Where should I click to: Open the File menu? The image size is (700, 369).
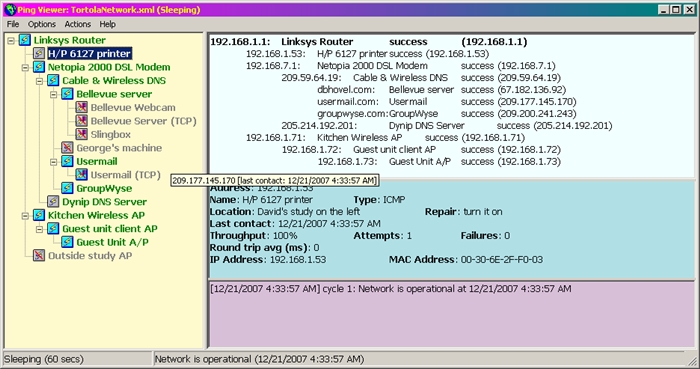click(13, 24)
